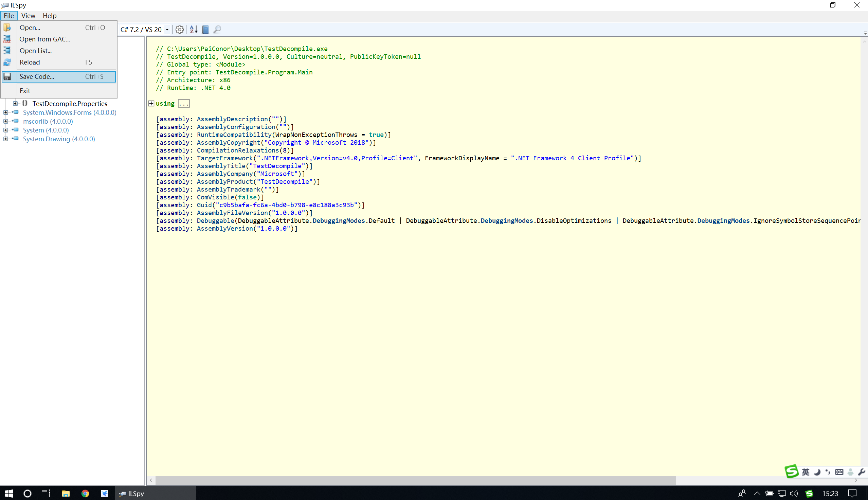The height and width of the screenshot is (500, 868).
Task: Click the Guid attribute in code
Action: (204, 205)
